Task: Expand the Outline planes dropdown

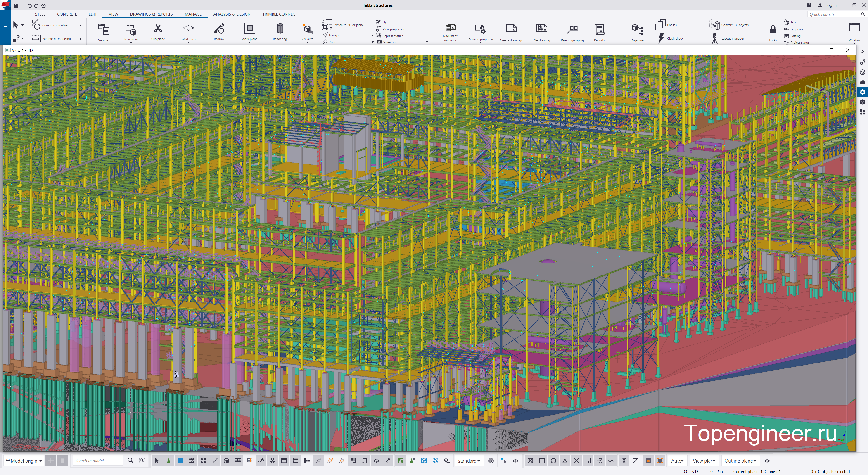Action: [740, 461]
